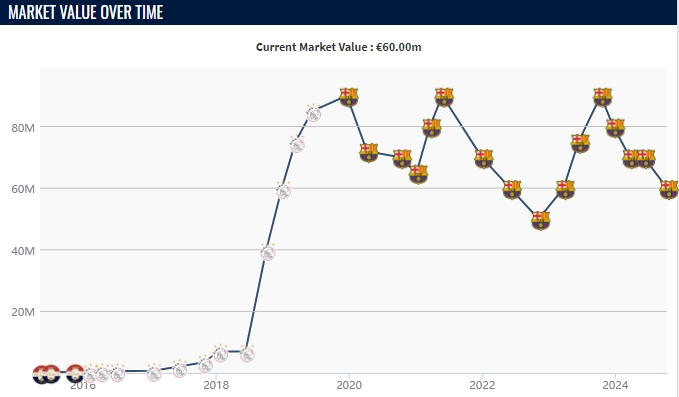Click the Ajax crest at 40M
This screenshot has width=679, height=397.
pos(268,252)
